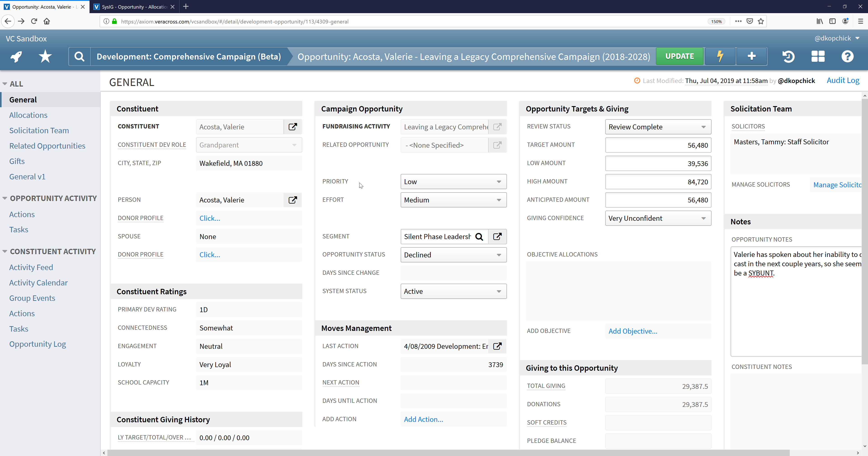Click the Segment search magnifier icon

tap(479, 237)
